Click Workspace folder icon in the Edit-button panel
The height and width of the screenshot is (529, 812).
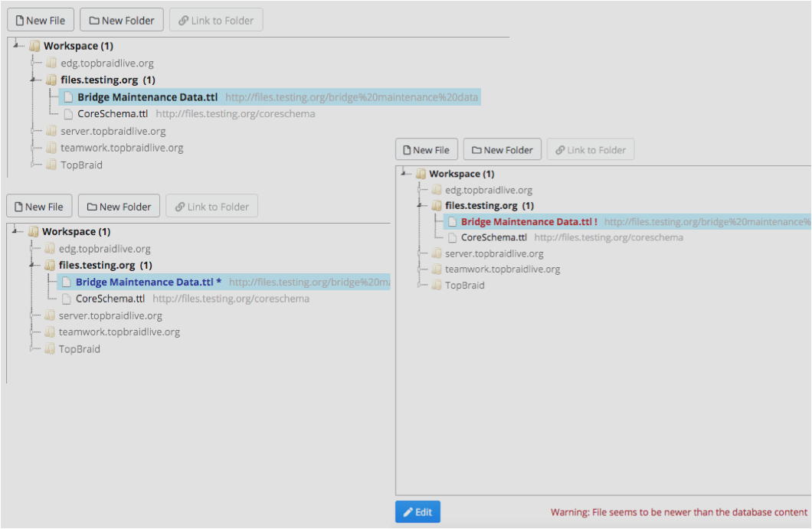pyautogui.click(x=420, y=174)
